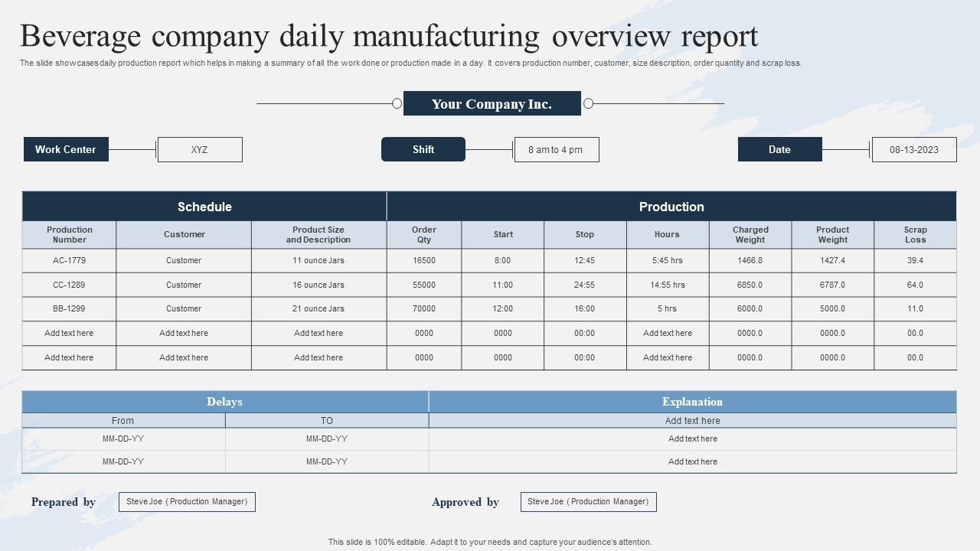This screenshot has height=551, width=980.
Task: Click the 21 ounce Jars cell
Action: [318, 309]
